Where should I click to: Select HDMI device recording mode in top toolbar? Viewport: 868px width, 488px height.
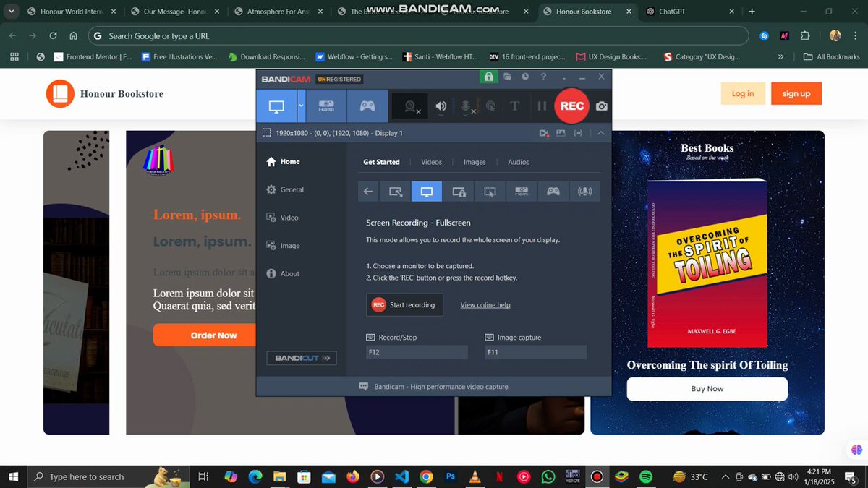tap(327, 106)
